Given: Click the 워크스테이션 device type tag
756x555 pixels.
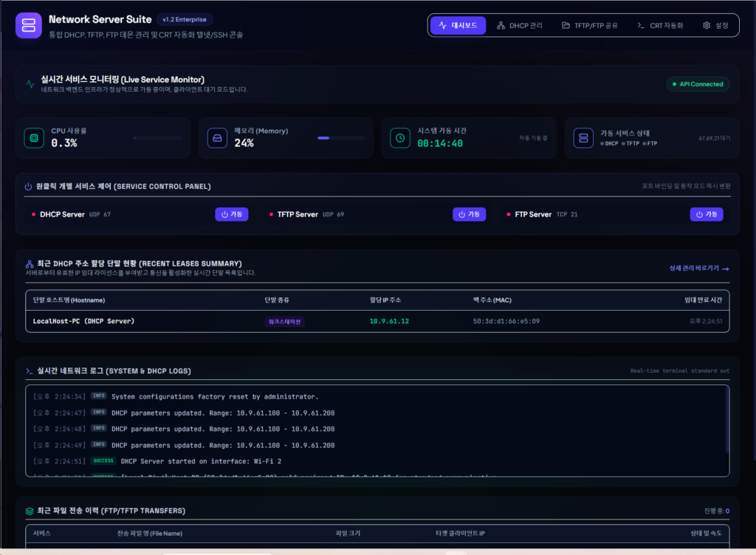Looking at the screenshot, I should 284,322.
